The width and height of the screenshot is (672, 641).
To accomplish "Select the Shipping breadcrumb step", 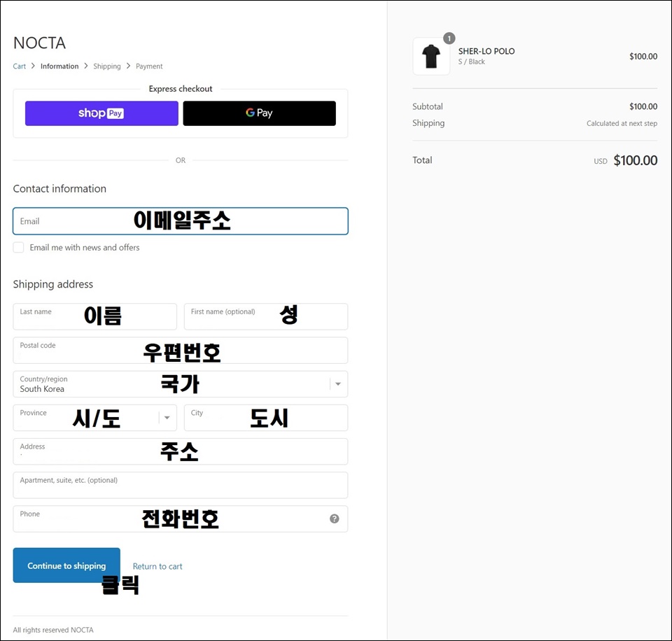I will point(107,66).
